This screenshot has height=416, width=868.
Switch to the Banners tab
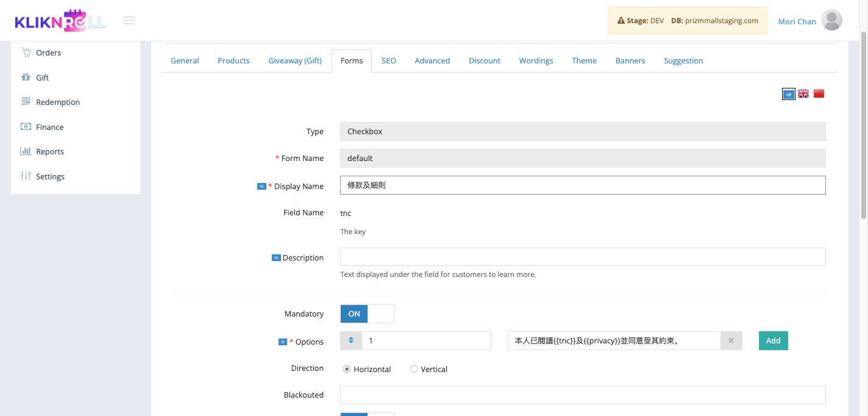[x=630, y=60]
